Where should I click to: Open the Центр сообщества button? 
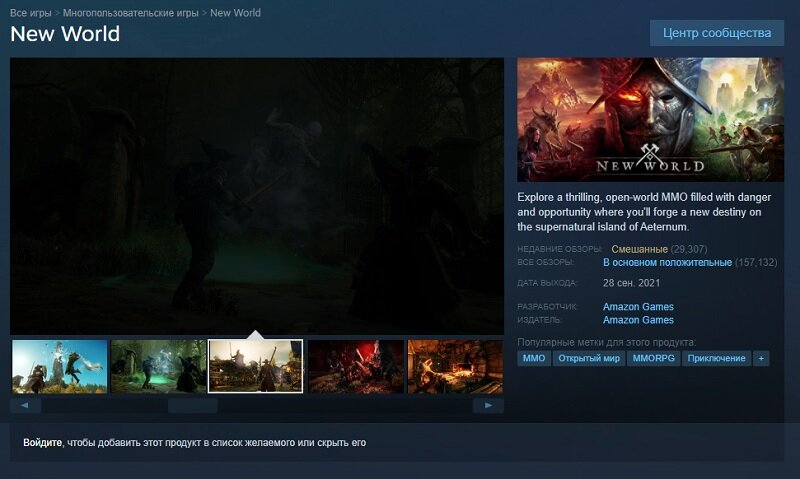point(716,33)
